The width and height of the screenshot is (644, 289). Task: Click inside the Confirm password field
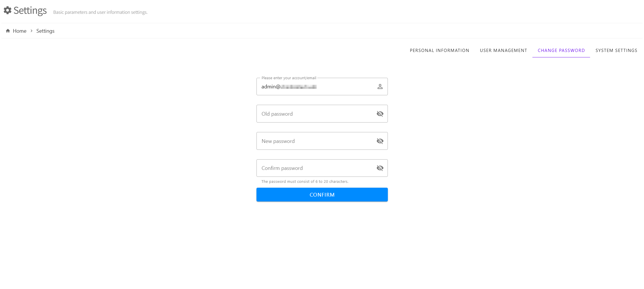pos(316,168)
